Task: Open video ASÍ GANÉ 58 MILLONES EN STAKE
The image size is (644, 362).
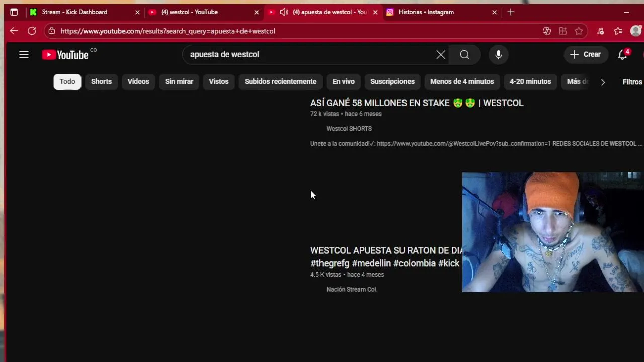Action: click(417, 103)
